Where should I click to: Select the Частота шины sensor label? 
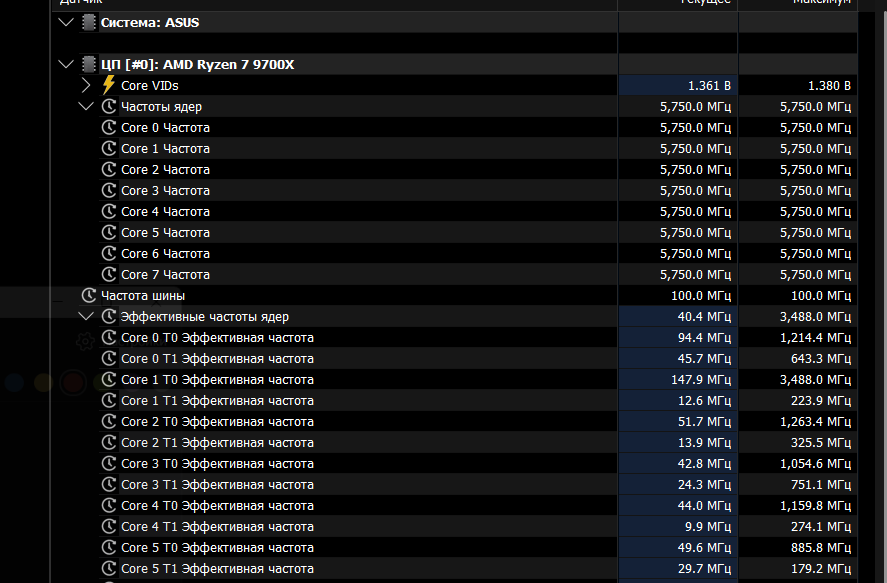coord(143,296)
